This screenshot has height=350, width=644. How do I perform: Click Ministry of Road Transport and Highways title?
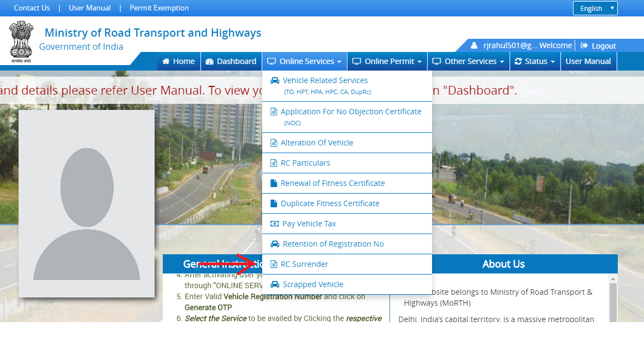[x=153, y=32]
